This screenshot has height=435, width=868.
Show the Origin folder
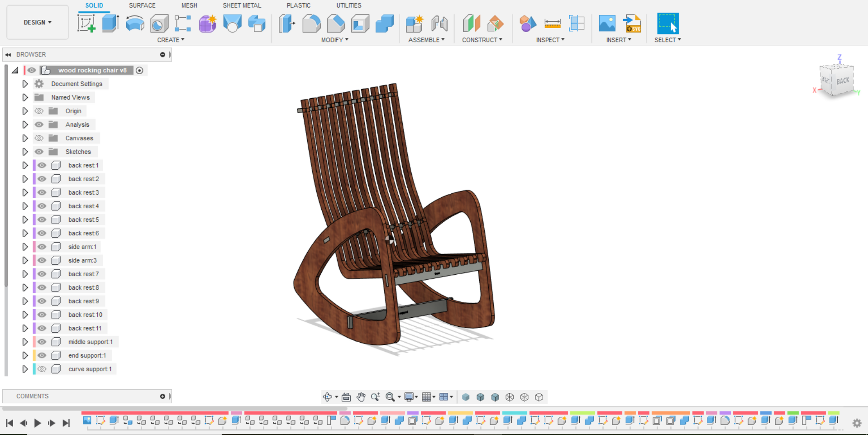pos(39,111)
